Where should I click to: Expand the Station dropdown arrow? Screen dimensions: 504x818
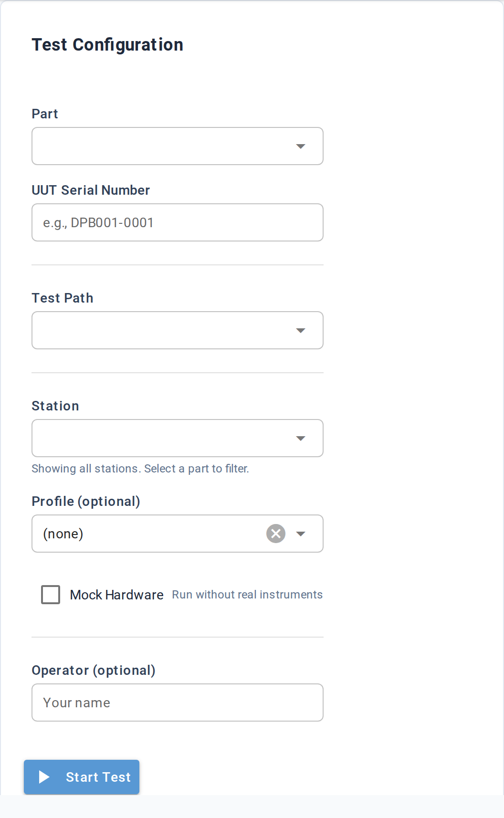tap(301, 438)
